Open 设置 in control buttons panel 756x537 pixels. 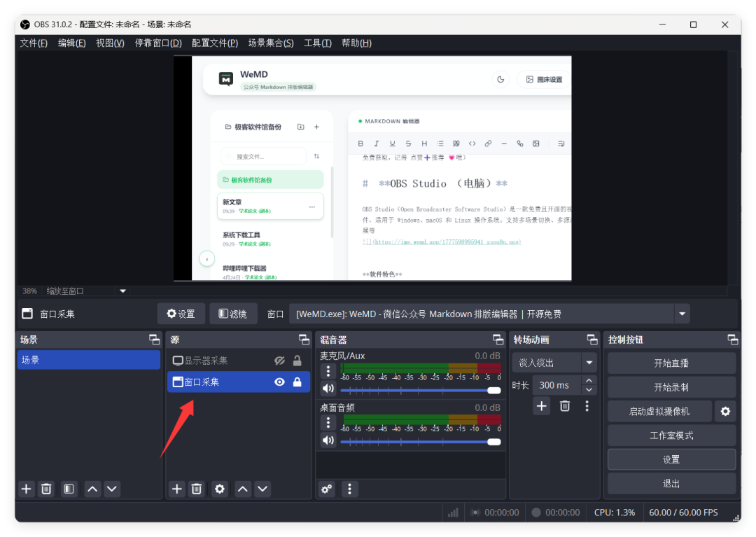[671, 459]
